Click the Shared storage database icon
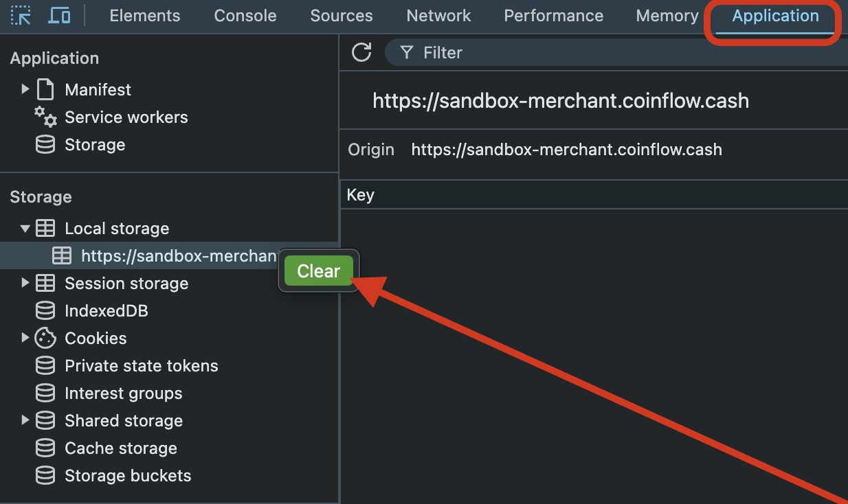The width and height of the screenshot is (848, 504). click(45, 421)
